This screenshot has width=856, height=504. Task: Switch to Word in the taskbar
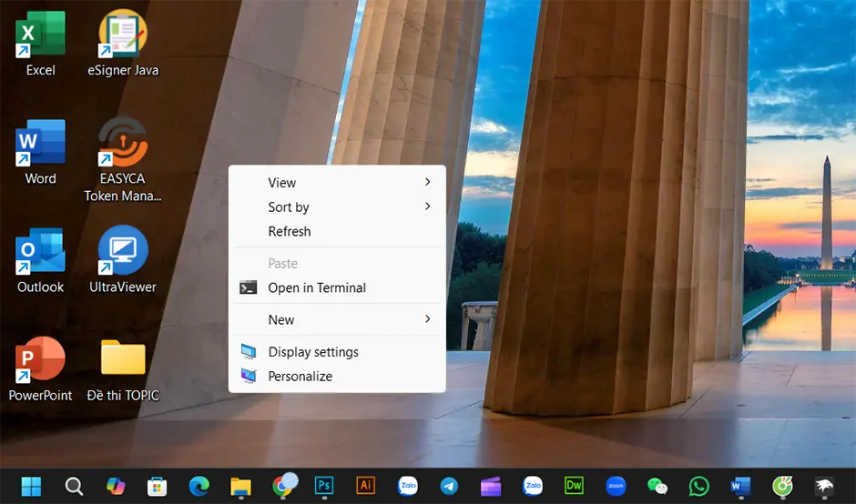[x=741, y=486]
